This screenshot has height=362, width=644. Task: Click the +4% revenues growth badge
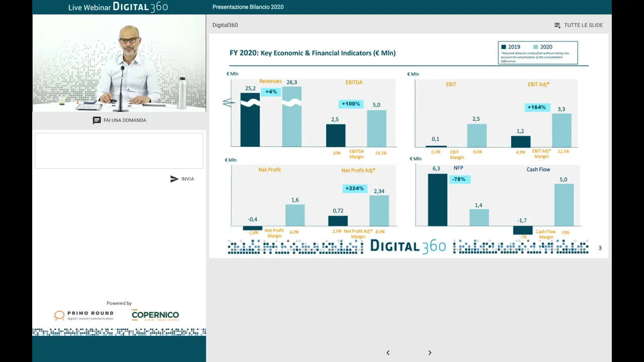coord(271,92)
